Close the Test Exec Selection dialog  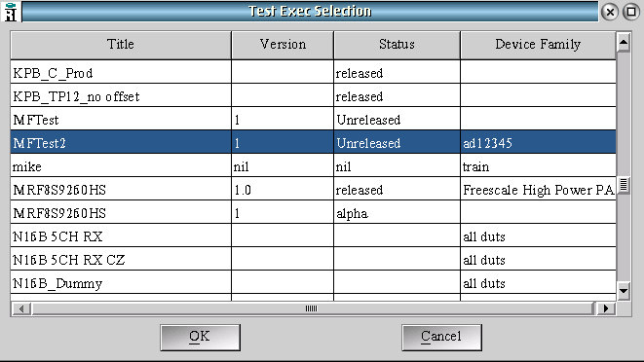click(610, 12)
